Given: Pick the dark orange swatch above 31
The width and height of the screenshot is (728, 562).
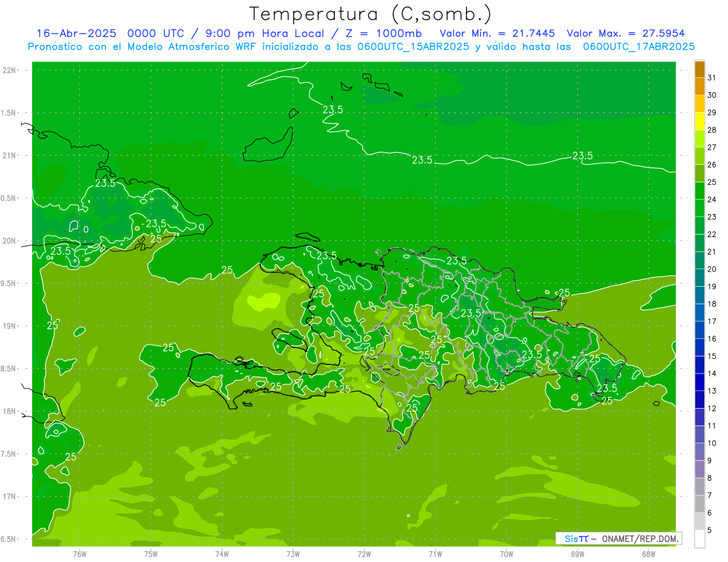Looking at the screenshot, I should pyautogui.click(x=699, y=69).
